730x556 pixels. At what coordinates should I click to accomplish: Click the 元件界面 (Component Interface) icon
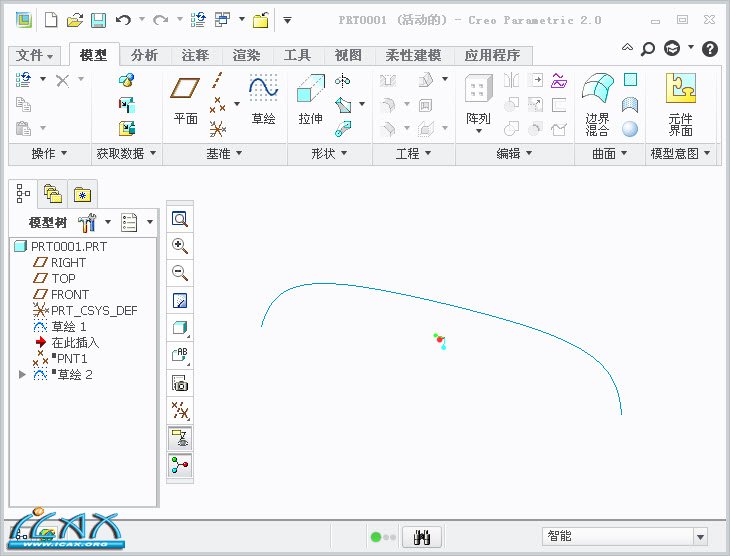(681, 105)
